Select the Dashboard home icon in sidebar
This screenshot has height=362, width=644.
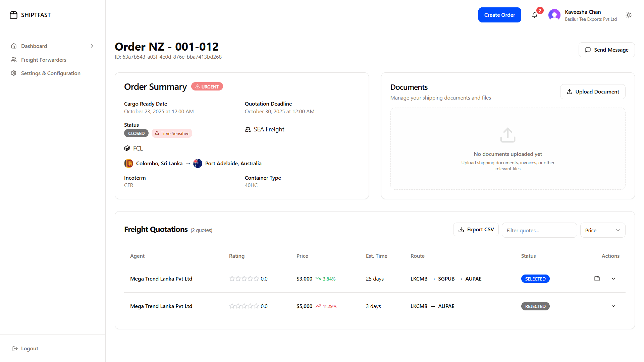pyautogui.click(x=13, y=46)
